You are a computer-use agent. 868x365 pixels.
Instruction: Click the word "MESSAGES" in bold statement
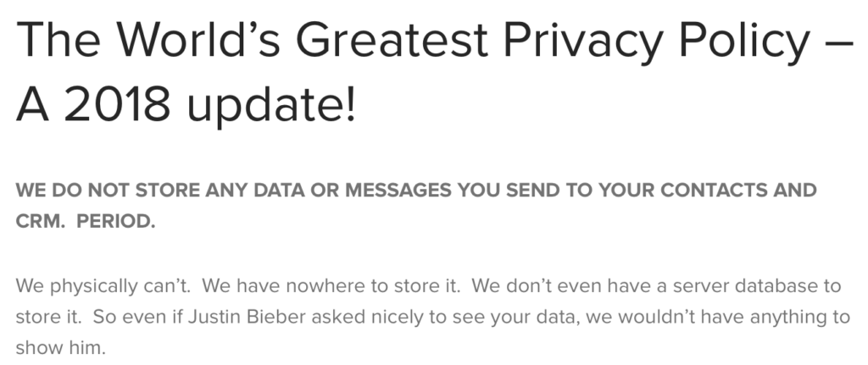point(398,191)
